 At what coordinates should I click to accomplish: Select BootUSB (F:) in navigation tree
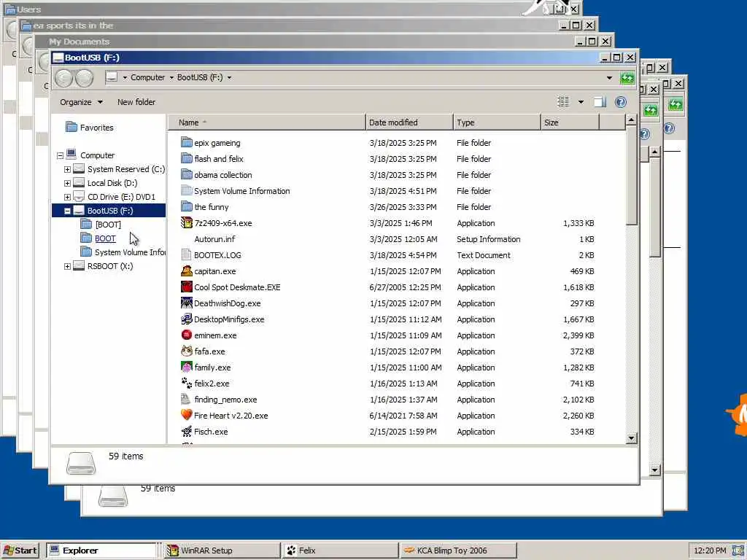click(x=110, y=211)
